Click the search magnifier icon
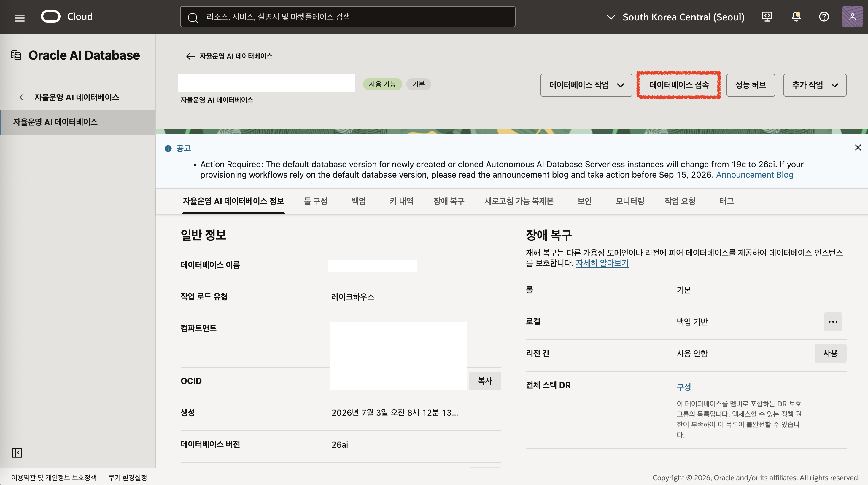The height and width of the screenshot is (485, 868). pos(193,17)
